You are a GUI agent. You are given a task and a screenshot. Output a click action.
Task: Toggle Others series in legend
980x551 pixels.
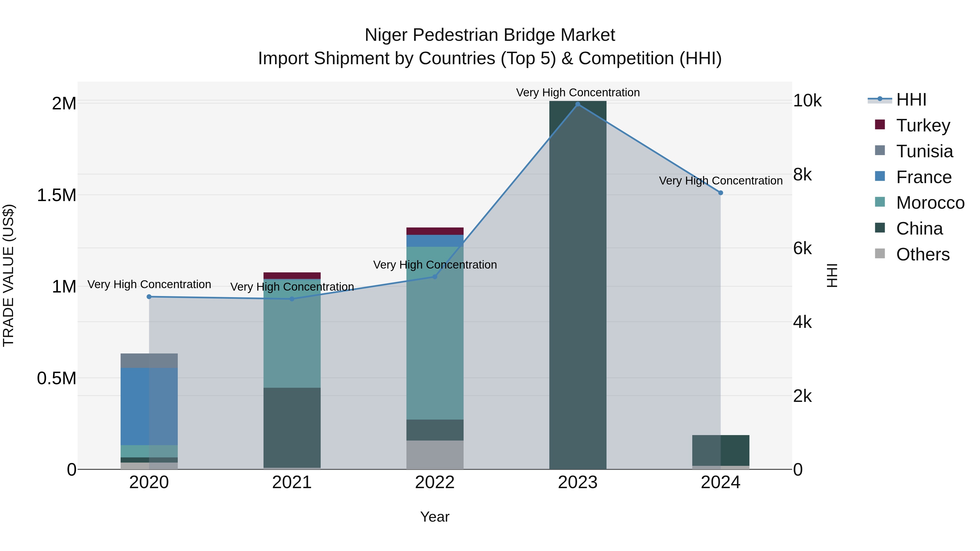pos(912,254)
